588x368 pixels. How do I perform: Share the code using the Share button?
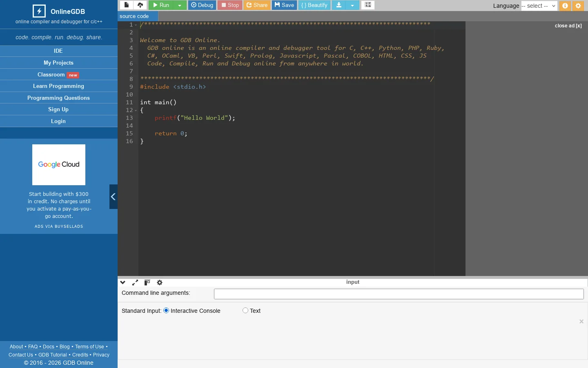(x=257, y=5)
